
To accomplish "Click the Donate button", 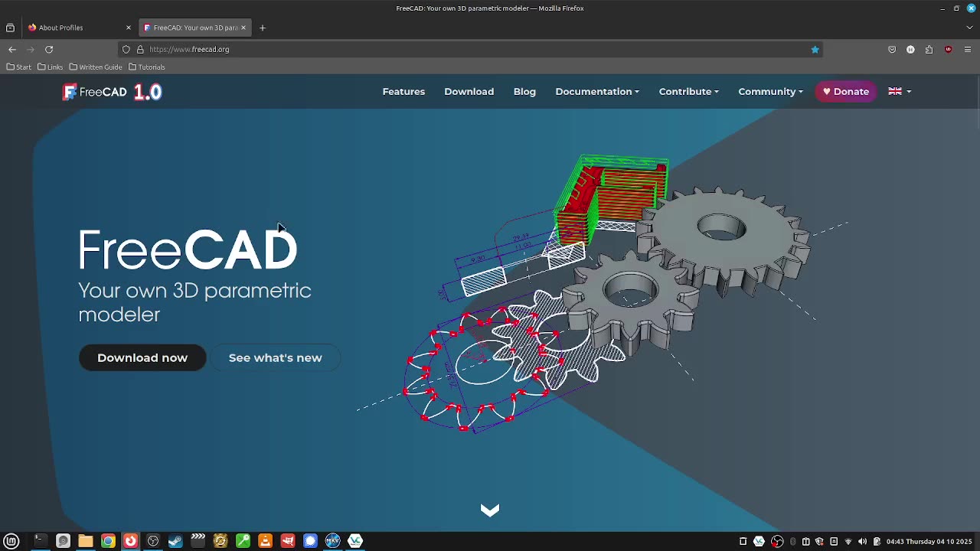I will pyautogui.click(x=846, y=91).
